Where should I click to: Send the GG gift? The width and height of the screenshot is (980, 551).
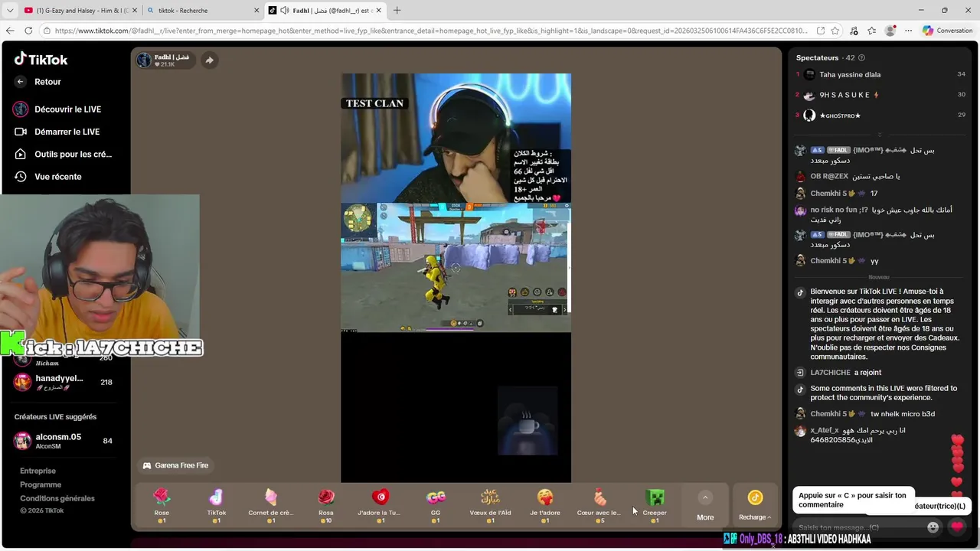436,506
